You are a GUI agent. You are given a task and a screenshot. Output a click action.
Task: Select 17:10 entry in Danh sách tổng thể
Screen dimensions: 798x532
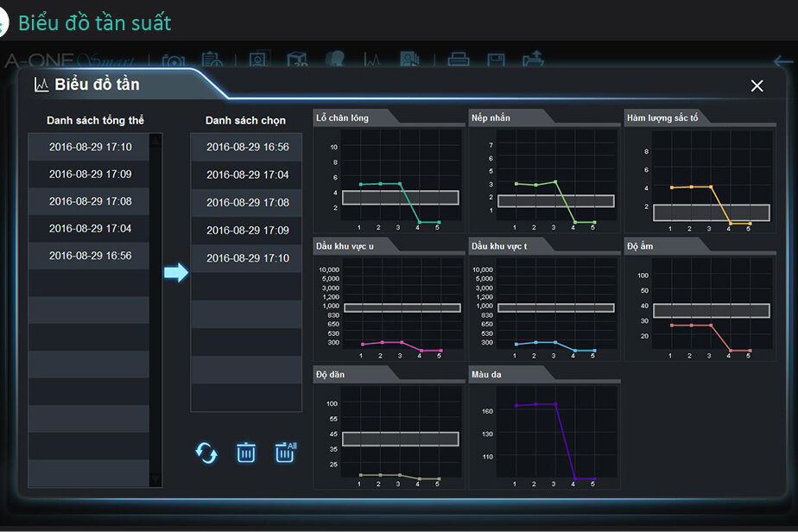[90, 147]
